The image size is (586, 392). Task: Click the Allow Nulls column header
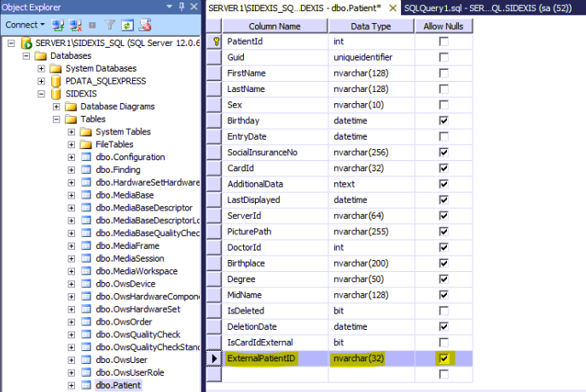[444, 26]
